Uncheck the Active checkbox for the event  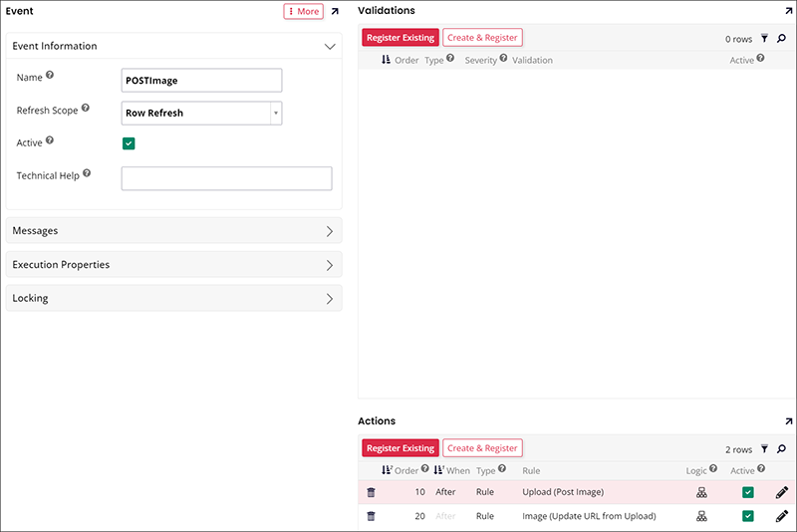(x=129, y=143)
